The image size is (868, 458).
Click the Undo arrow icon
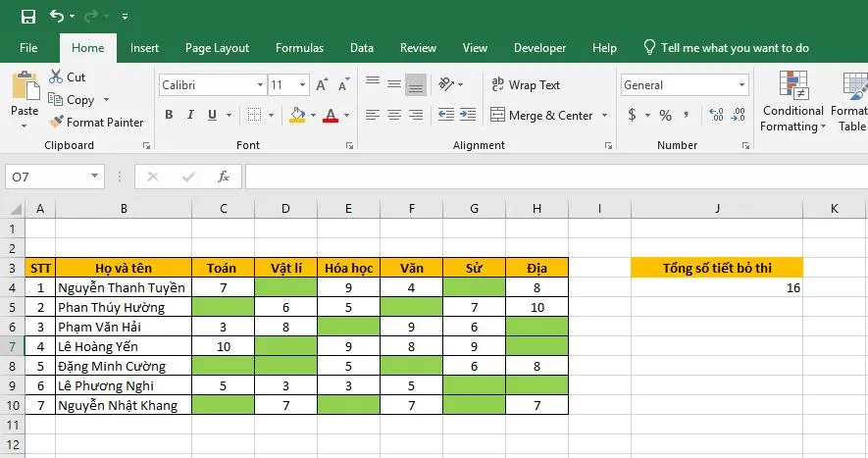coord(57,16)
